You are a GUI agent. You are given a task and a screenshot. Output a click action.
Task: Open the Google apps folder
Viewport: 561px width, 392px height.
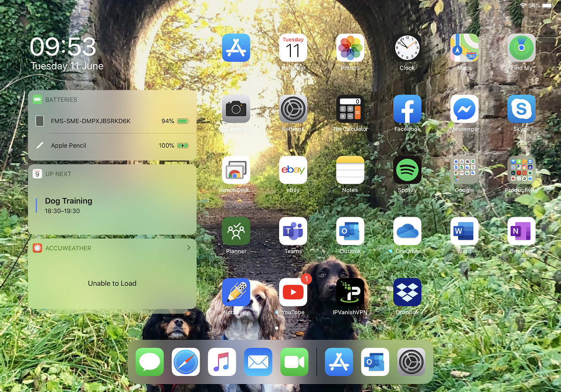coord(464,170)
